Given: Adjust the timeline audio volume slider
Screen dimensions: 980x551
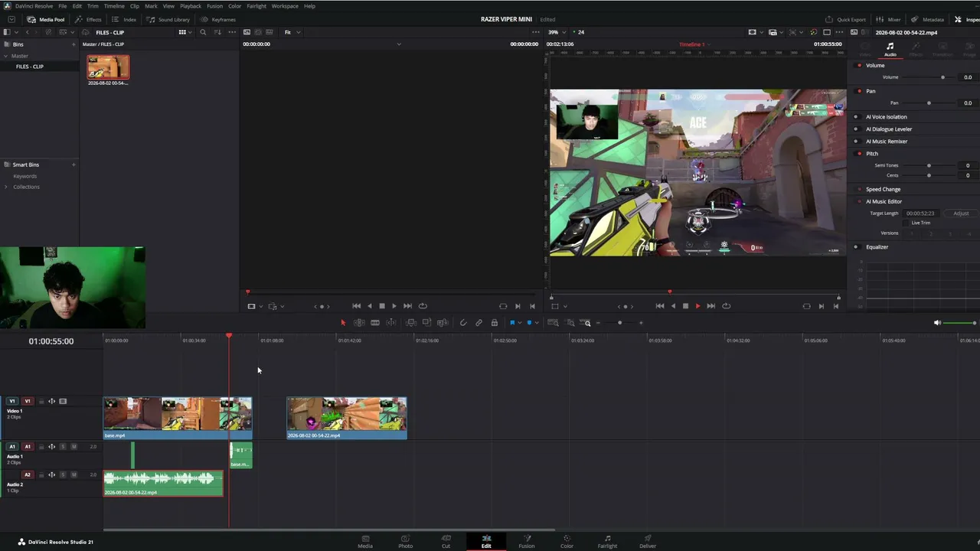Looking at the screenshot, I should pyautogui.click(x=960, y=323).
